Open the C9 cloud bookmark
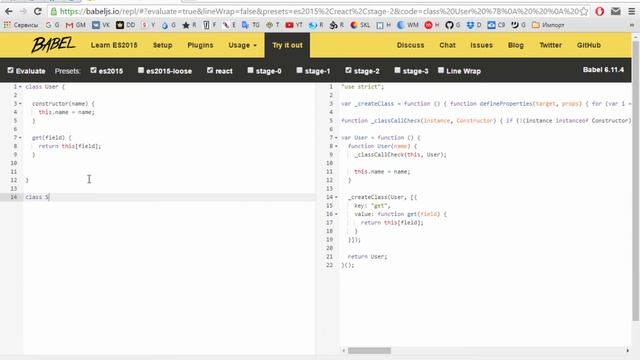Screen dimensions: 640x360 (x=496, y=25)
